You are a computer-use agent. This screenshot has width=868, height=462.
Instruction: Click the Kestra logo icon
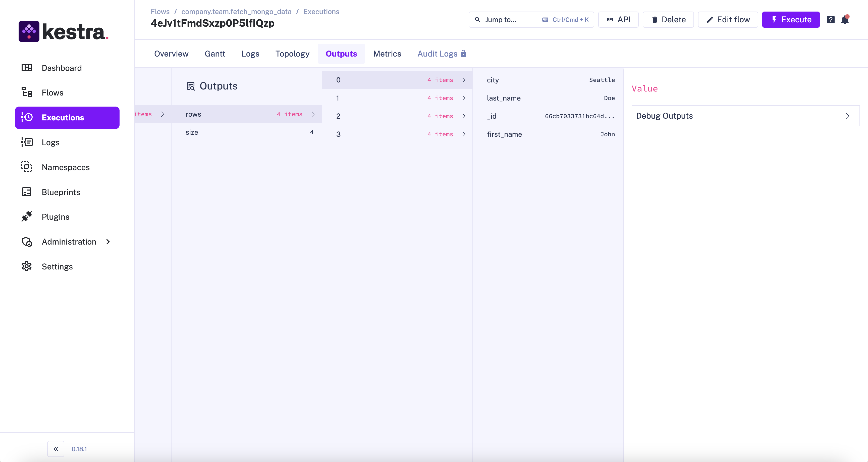click(x=29, y=31)
